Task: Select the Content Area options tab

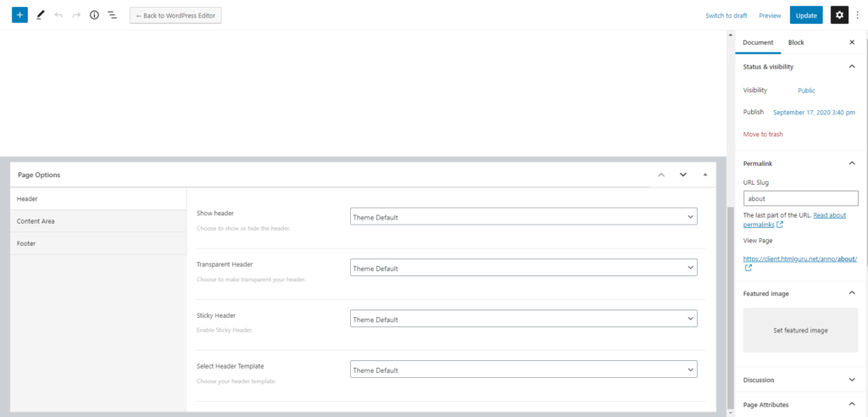Action: [98, 221]
